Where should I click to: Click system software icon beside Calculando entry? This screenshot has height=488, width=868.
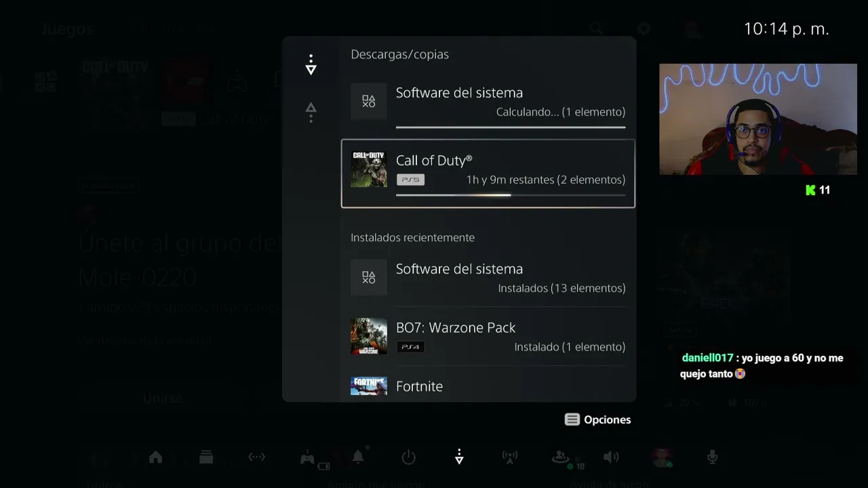[369, 102]
